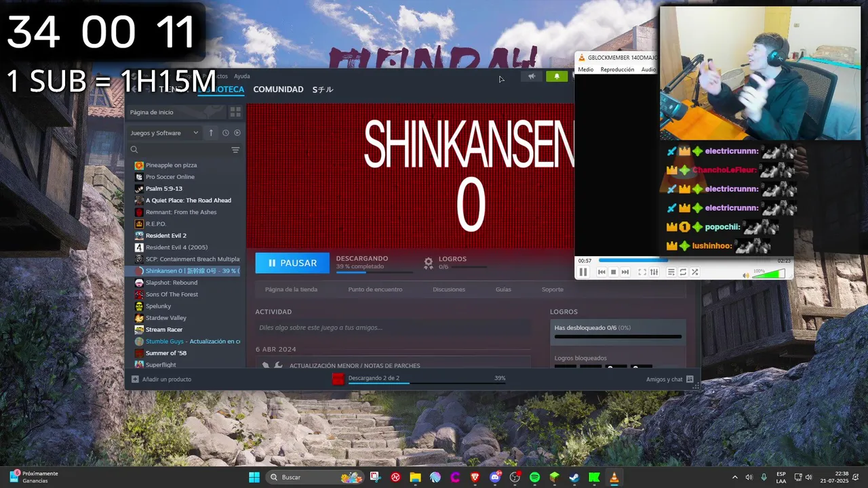
Task: Toggle VLC fullscreen mode
Action: coord(642,272)
